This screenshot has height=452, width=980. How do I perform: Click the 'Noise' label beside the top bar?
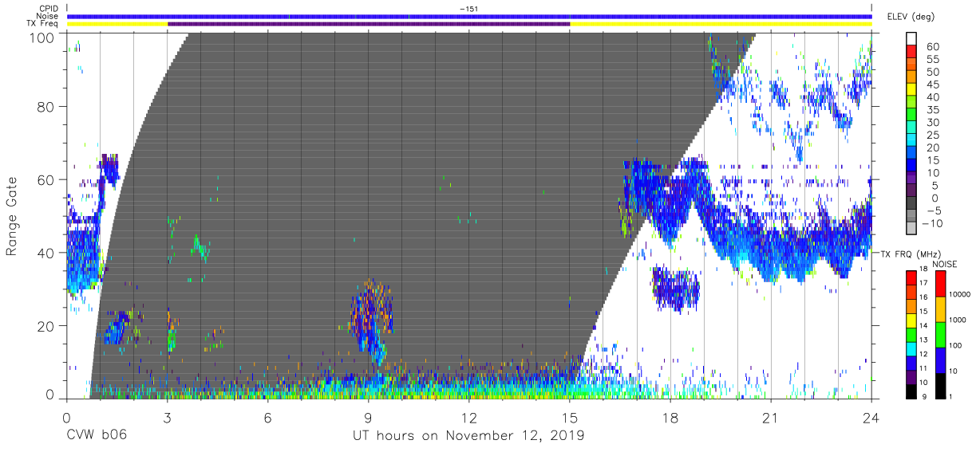pos(49,16)
